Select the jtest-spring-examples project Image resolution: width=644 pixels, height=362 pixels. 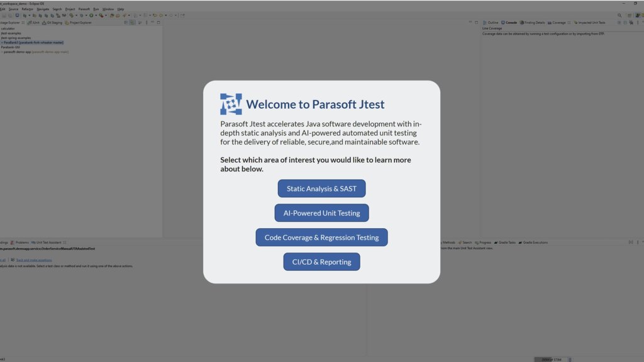point(16,38)
